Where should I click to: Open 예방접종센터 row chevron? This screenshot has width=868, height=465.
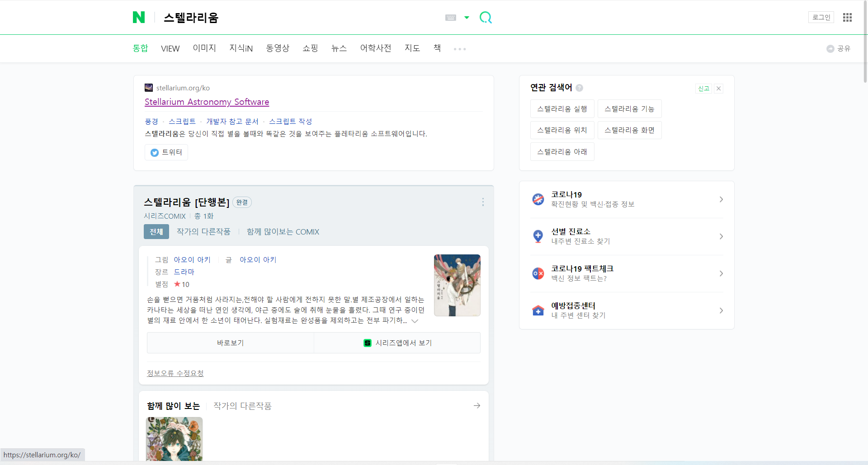point(721,310)
